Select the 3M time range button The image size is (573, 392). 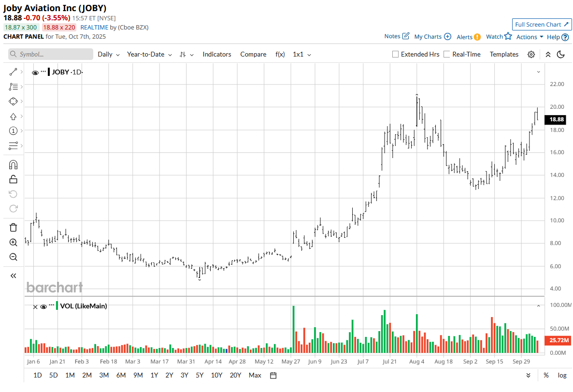[x=104, y=376]
